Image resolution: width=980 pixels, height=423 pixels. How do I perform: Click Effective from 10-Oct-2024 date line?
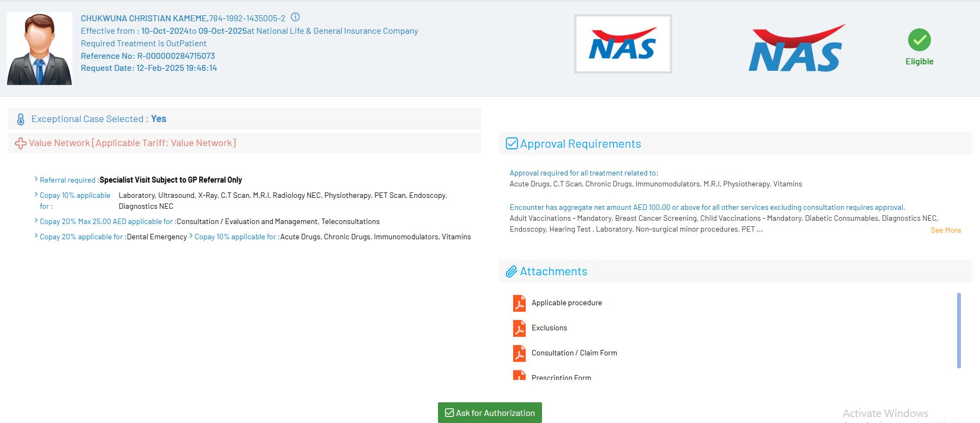pos(249,31)
